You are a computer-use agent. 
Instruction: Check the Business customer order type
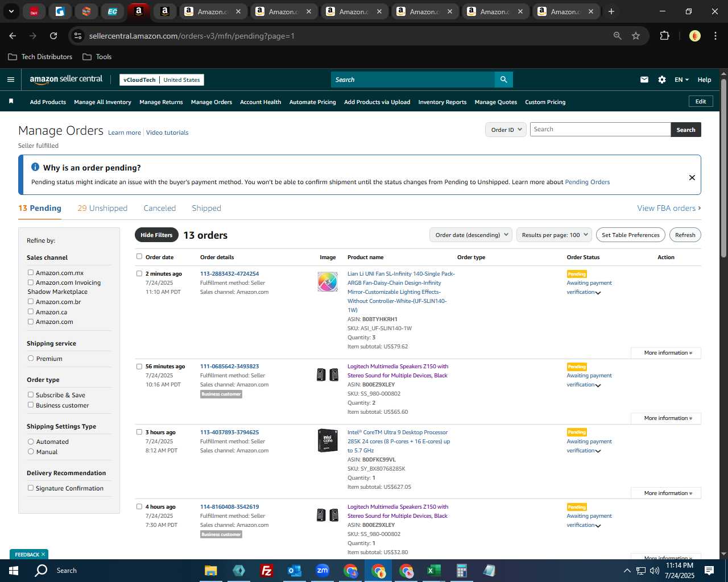point(31,405)
